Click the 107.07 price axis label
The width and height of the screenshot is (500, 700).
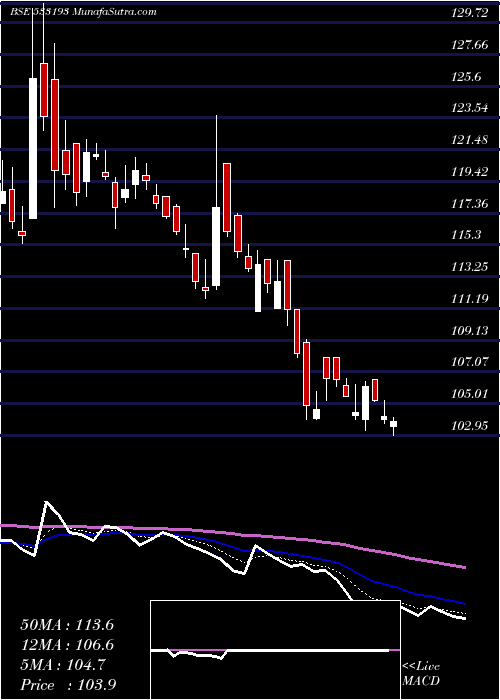point(469,362)
